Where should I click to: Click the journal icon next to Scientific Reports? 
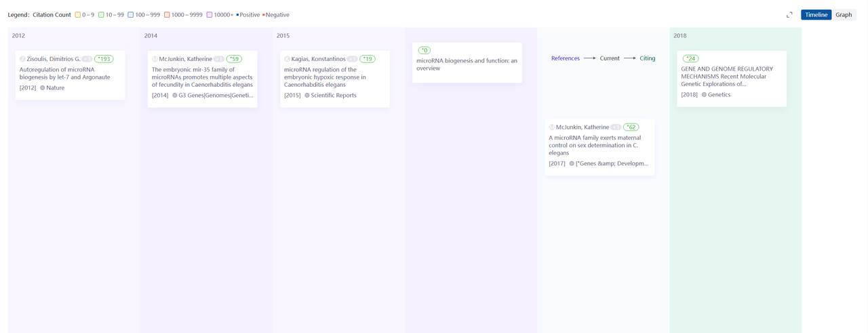tap(307, 96)
